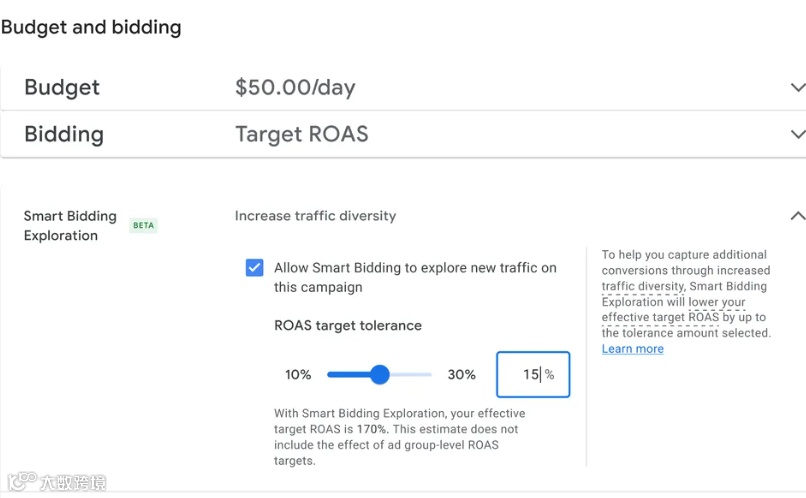Click the ROAS tolerance slider handle
Viewport: 806px width, 498px height.
pos(379,375)
